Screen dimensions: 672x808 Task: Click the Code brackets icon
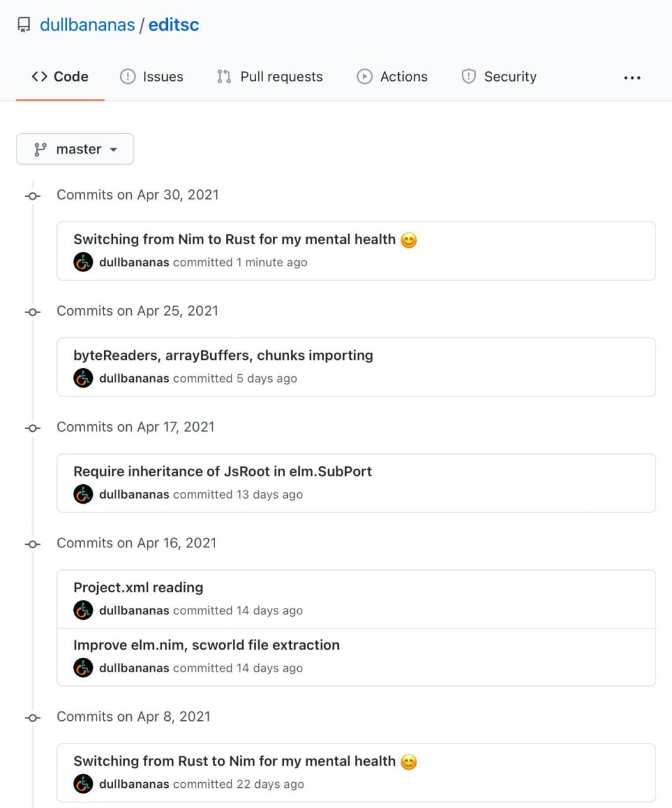pos(40,76)
